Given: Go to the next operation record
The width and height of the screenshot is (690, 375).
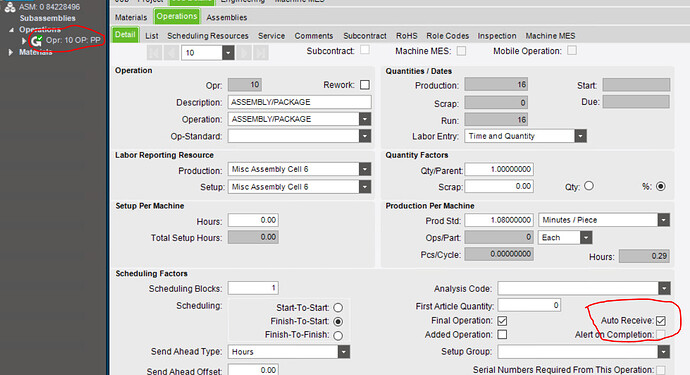Looking at the screenshot, I should 244,53.
